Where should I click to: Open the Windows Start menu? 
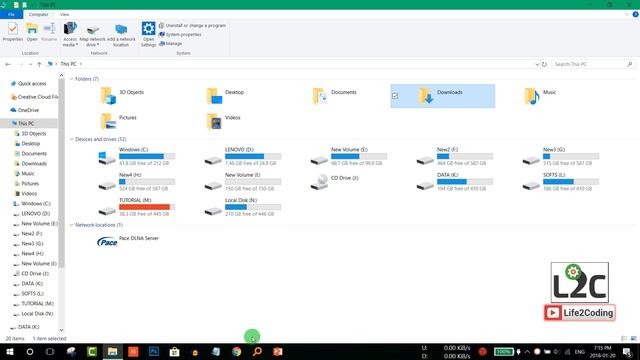click(x=9, y=351)
